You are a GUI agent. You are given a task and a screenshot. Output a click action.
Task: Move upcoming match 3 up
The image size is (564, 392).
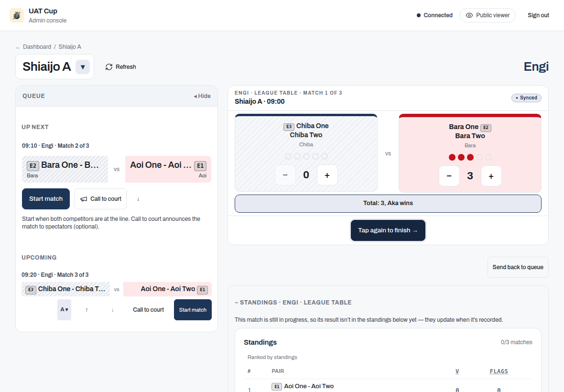87,310
